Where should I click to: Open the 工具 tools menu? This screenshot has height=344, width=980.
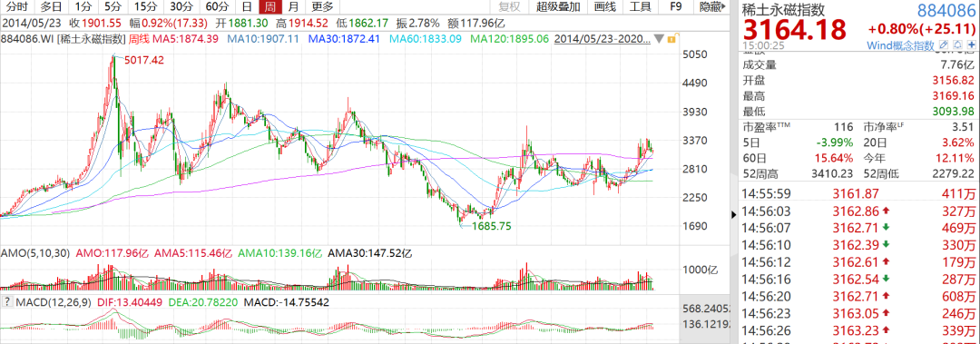[640, 7]
